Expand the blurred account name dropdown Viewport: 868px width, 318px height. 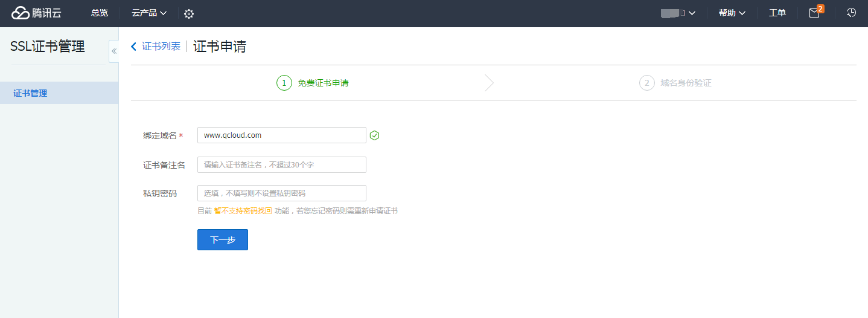(678, 13)
